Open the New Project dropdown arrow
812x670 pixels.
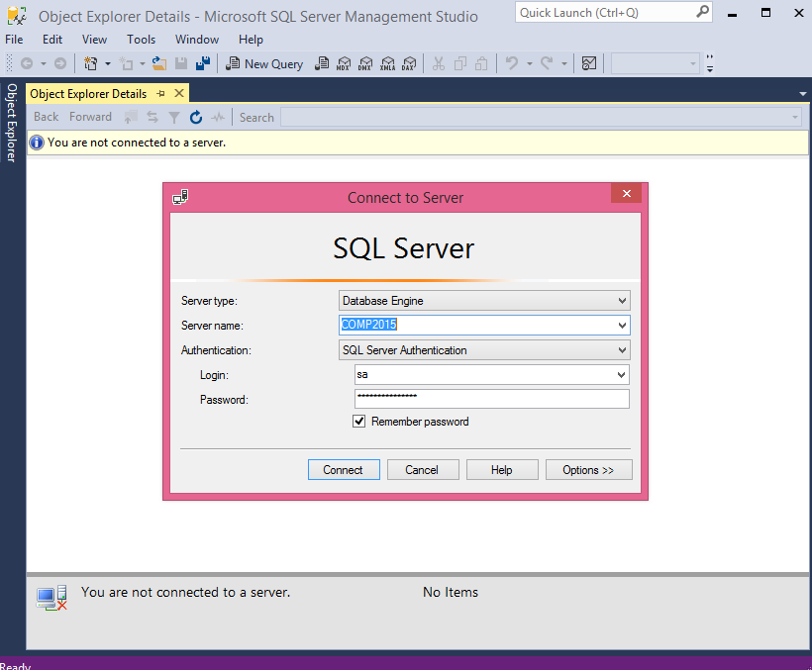pyautogui.click(x=108, y=64)
